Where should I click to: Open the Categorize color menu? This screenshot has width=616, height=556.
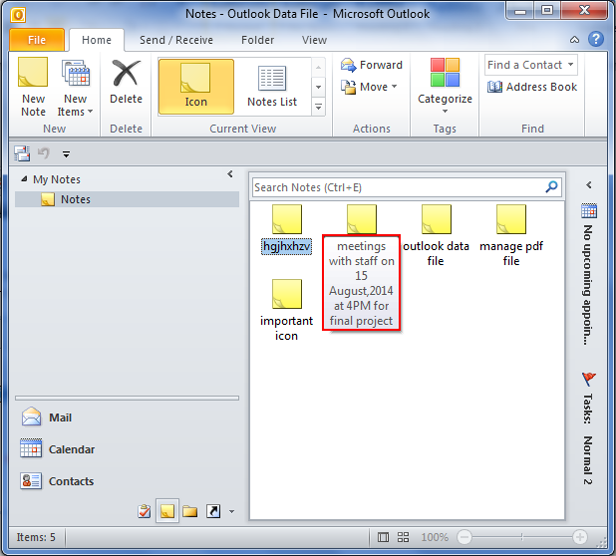445,86
